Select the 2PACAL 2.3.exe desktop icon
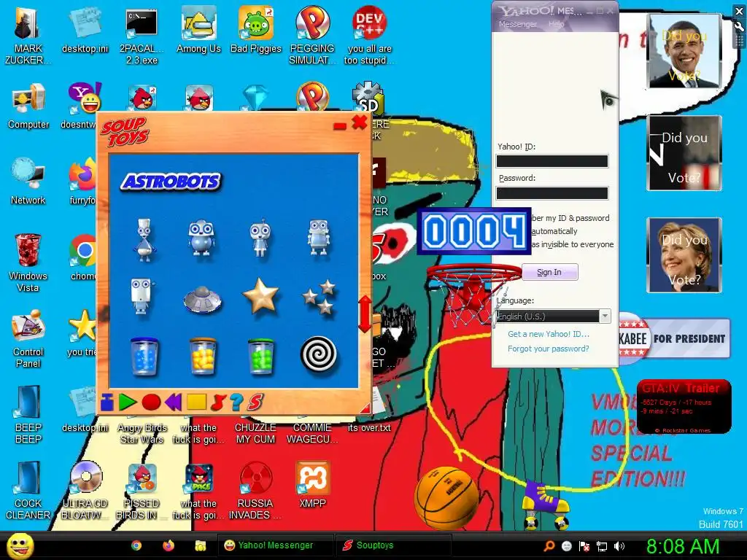Screen dimensions: 747x560 pyautogui.click(x=142, y=36)
